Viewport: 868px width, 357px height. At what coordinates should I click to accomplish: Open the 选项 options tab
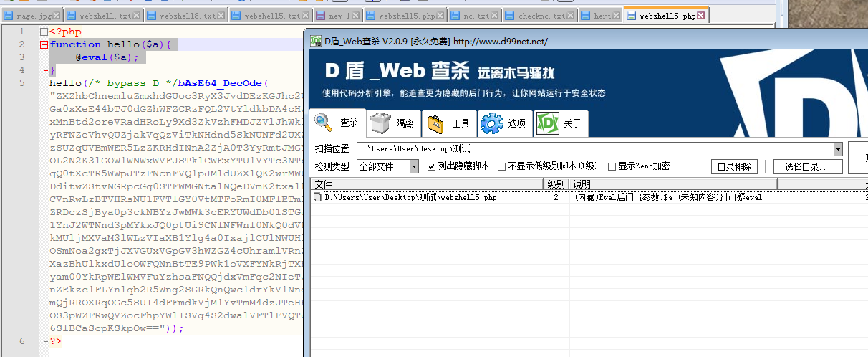(x=504, y=123)
